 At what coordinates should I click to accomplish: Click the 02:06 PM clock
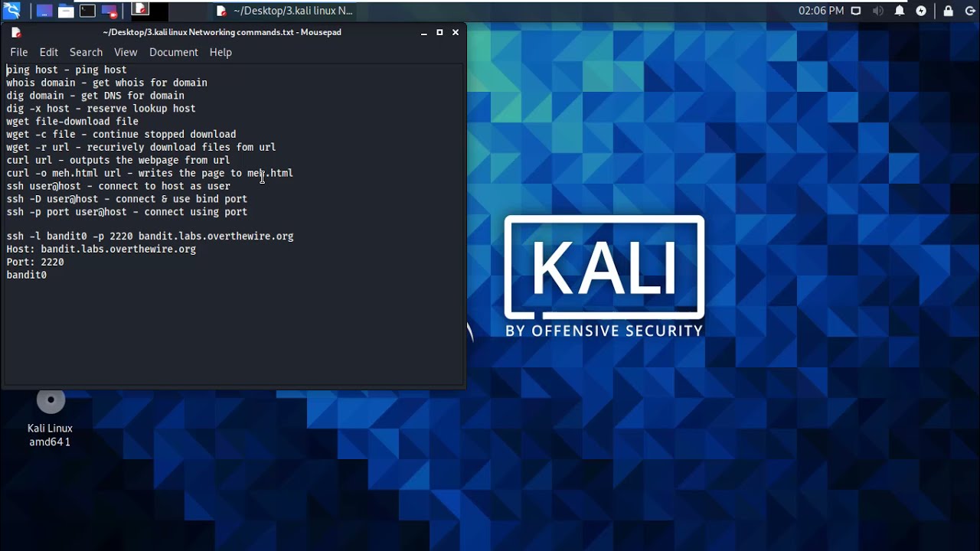(821, 11)
